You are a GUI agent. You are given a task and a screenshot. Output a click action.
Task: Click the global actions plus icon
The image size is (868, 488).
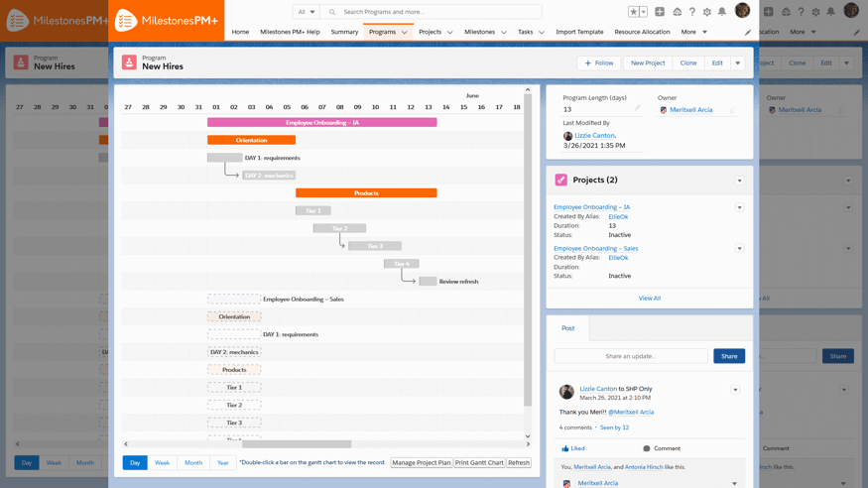tap(660, 12)
